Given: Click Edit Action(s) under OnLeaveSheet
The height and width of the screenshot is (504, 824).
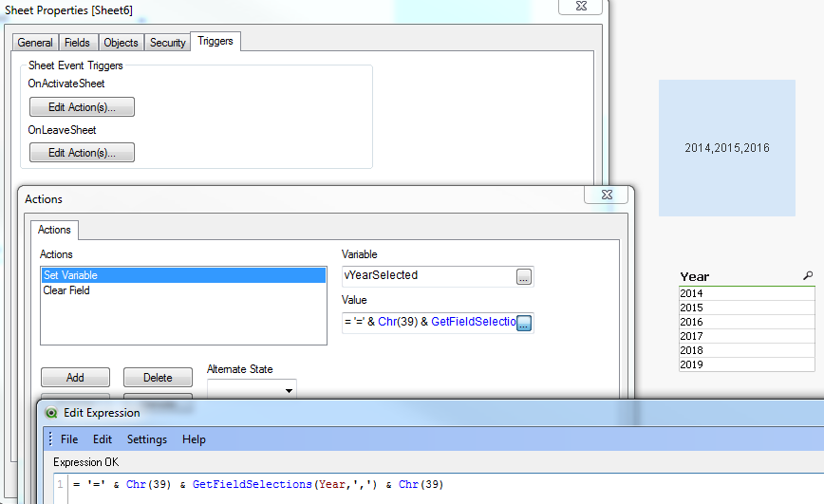Looking at the screenshot, I should click(x=82, y=153).
